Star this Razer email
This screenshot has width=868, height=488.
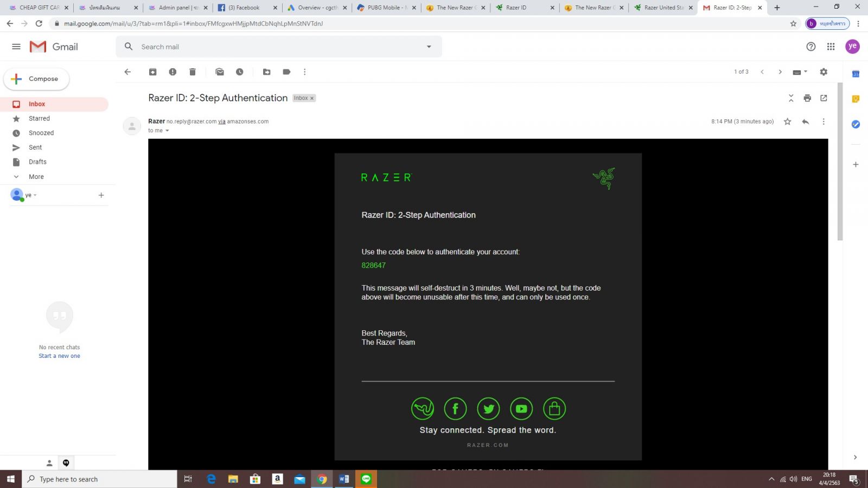pyautogui.click(x=787, y=121)
